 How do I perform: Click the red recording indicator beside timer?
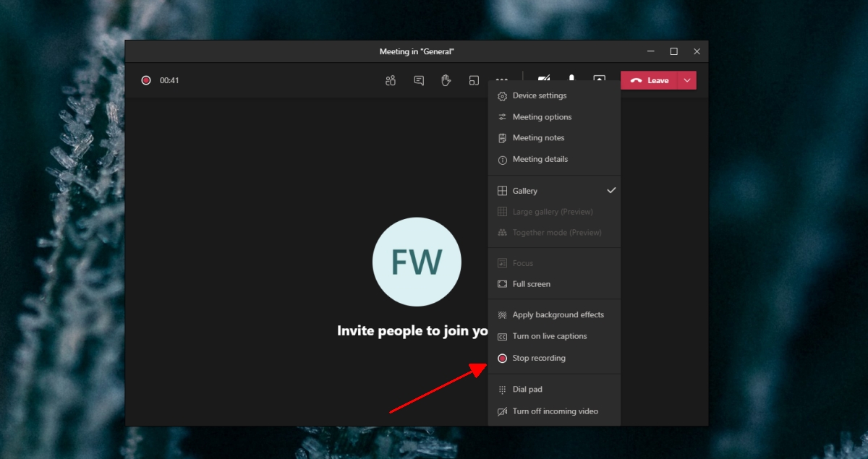pyautogui.click(x=146, y=80)
